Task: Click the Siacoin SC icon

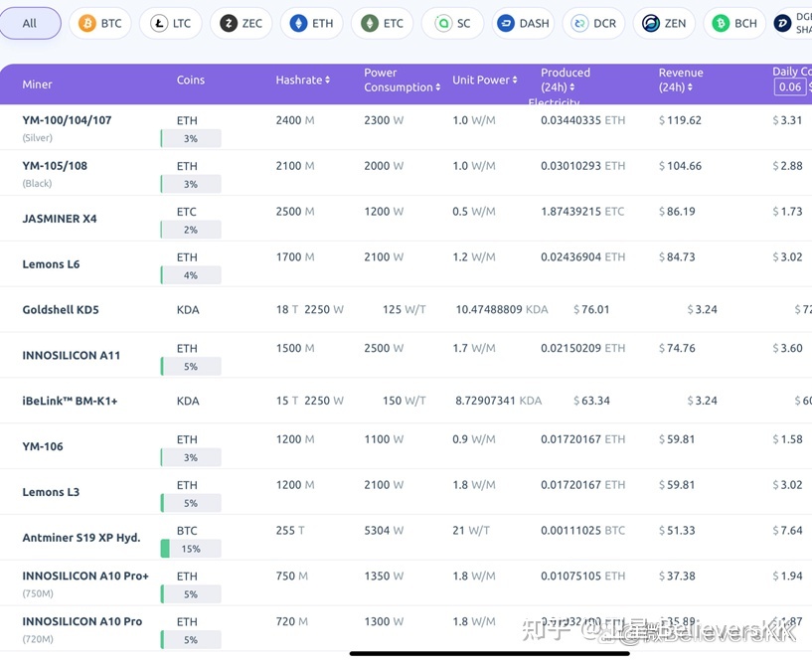Action: 443,23
